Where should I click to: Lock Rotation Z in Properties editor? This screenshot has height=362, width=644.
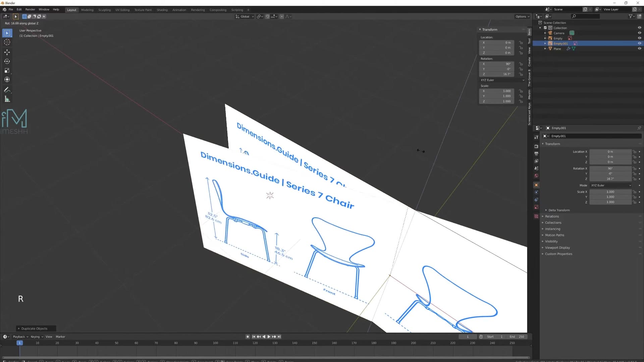tap(634, 179)
